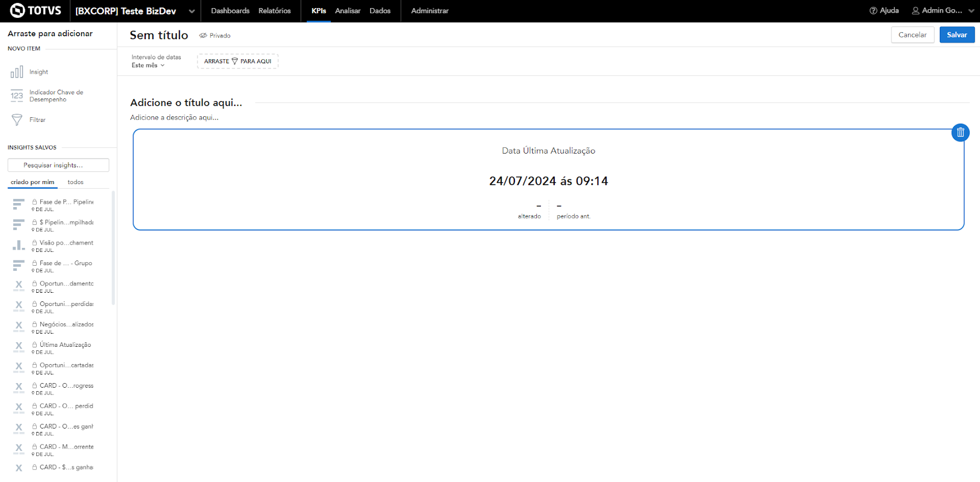Image resolution: width=980 pixels, height=482 pixels.
Task: Click the 'alterado' comparison label
Action: 529,216
